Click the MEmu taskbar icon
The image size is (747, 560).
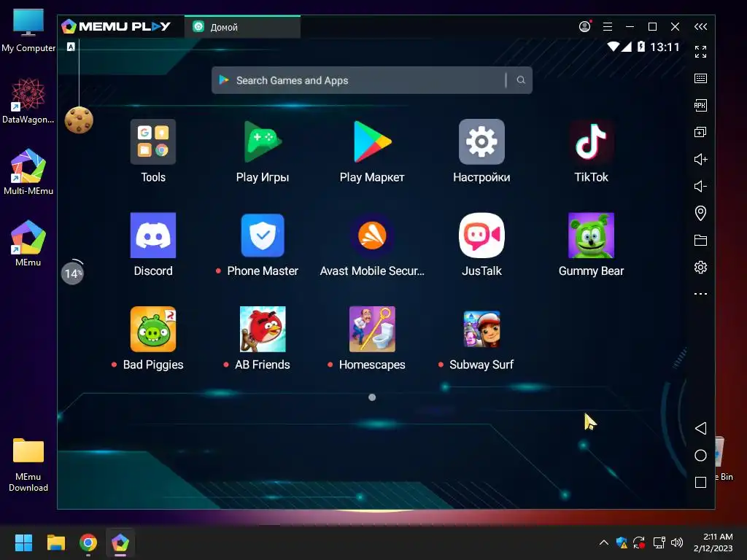click(x=120, y=542)
